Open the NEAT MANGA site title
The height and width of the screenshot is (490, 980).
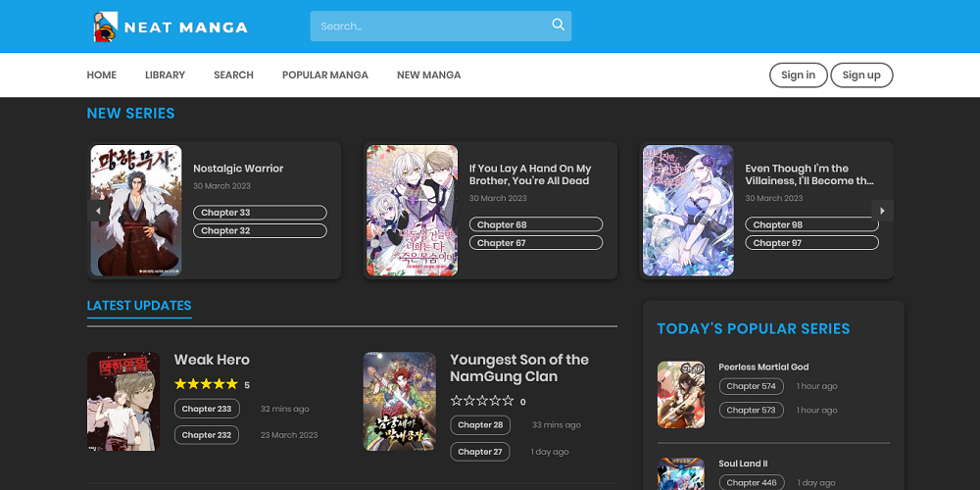click(x=186, y=27)
